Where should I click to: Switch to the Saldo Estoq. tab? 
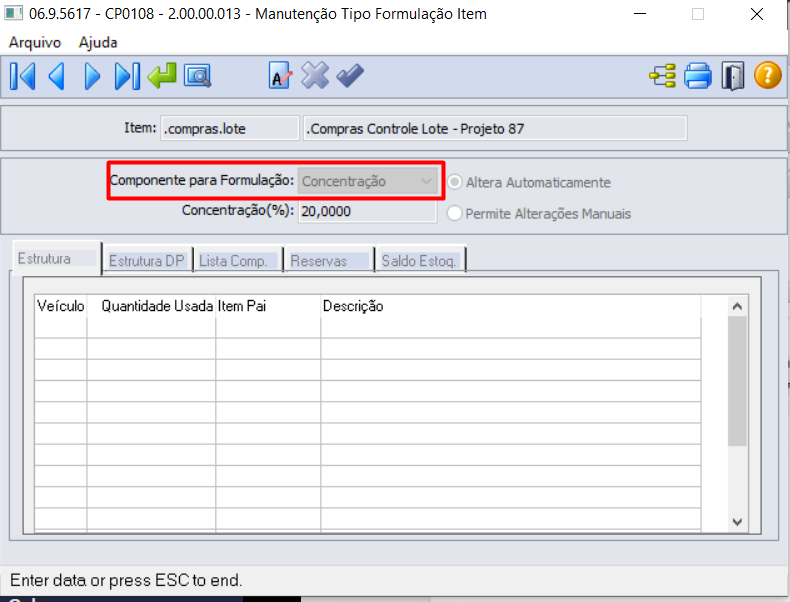420,260
